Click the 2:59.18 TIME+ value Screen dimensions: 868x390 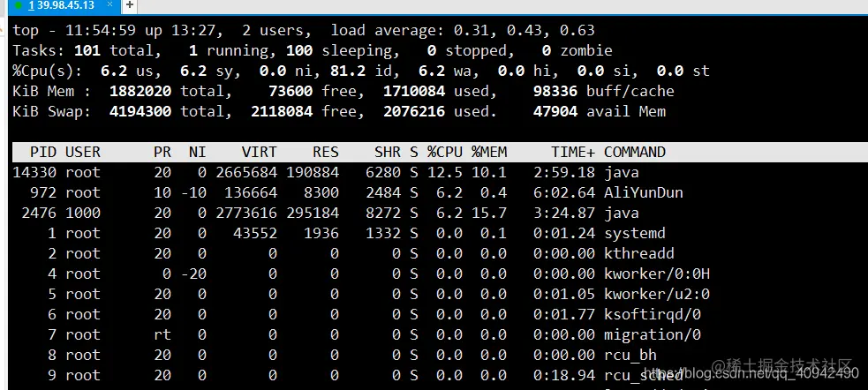point(564,173)
